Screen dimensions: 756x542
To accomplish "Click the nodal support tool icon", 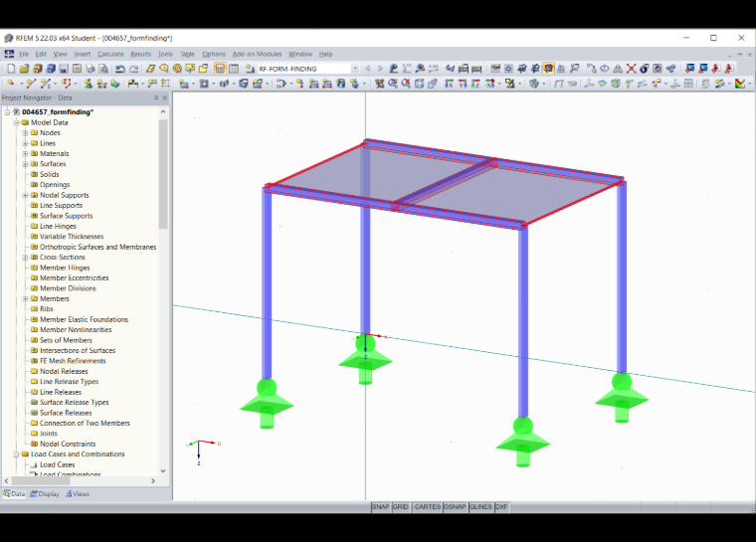I will 89,84.
